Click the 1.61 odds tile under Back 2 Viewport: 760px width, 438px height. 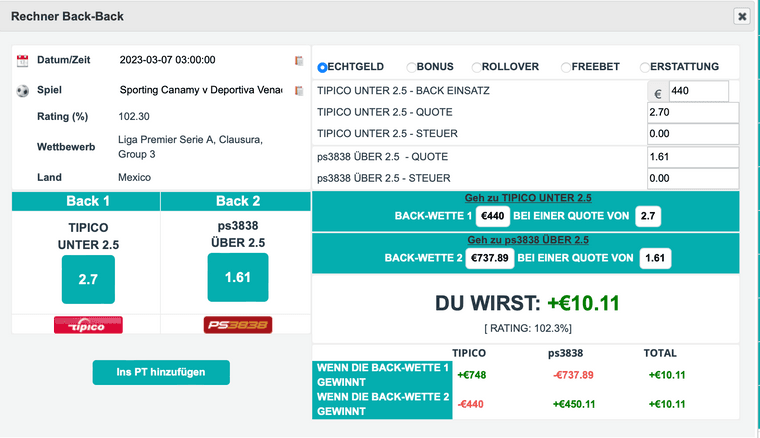(x=238, y=278)
